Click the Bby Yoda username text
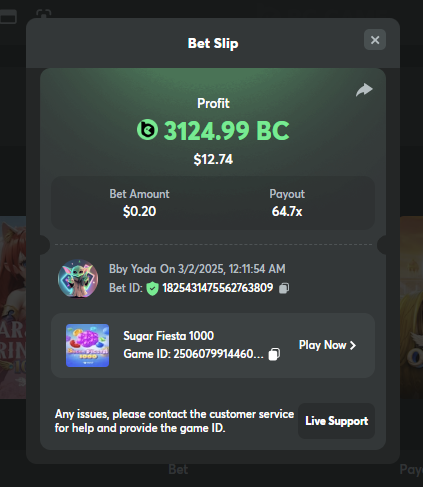423x487 pixels. (x=132, y=269)
